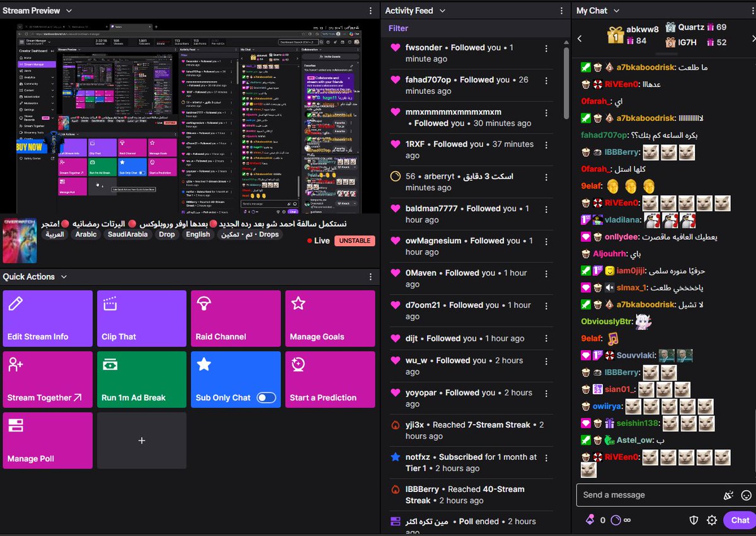The width and height of the screenshot is (756, 536).
Task: Open options menu for the fahad707op follow event
Action: tap(546, 80)
